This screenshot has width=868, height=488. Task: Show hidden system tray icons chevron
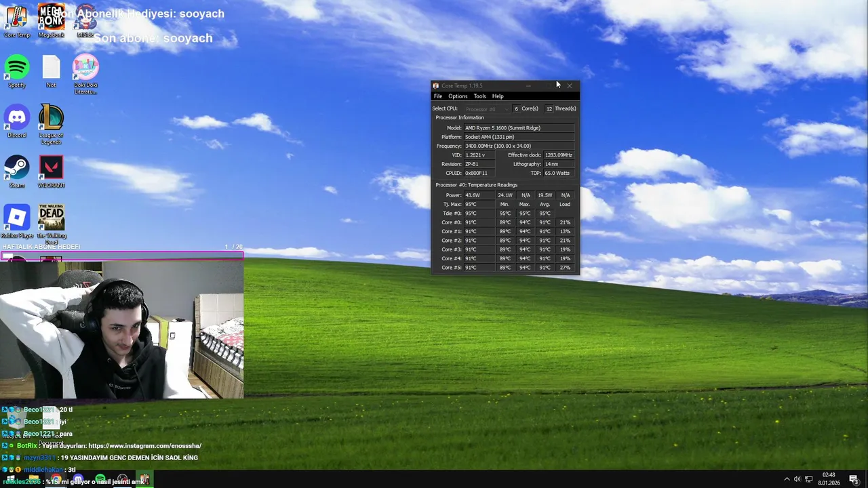(x=787, y=479)
